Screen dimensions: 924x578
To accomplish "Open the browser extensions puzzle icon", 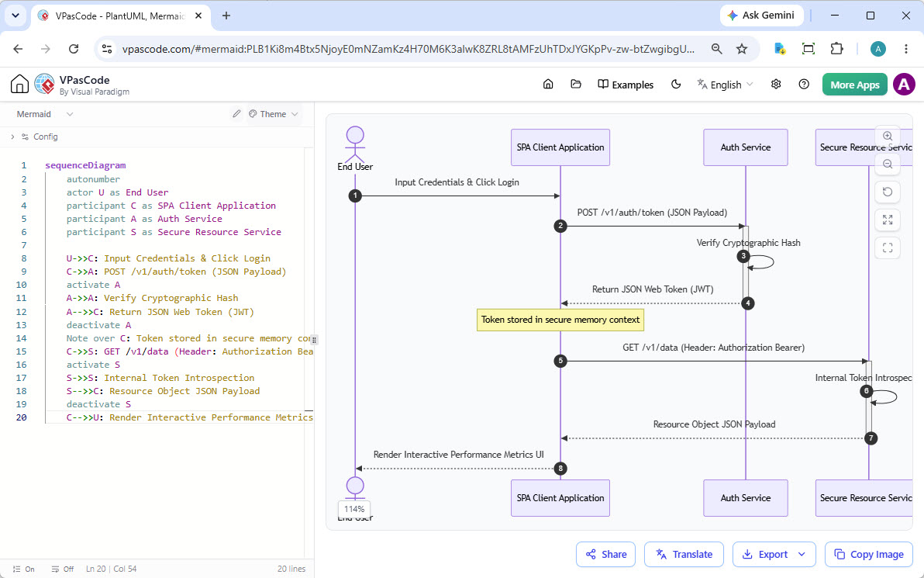I will click(x=836, y=49).
